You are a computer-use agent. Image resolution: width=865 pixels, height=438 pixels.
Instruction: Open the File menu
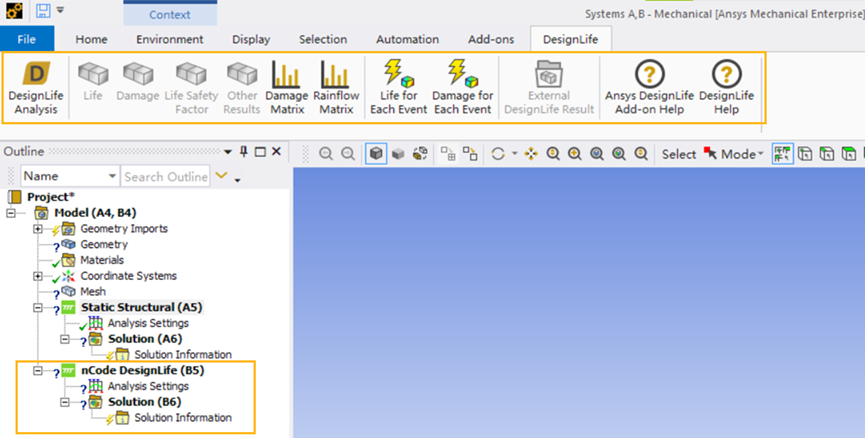point(27,39)
